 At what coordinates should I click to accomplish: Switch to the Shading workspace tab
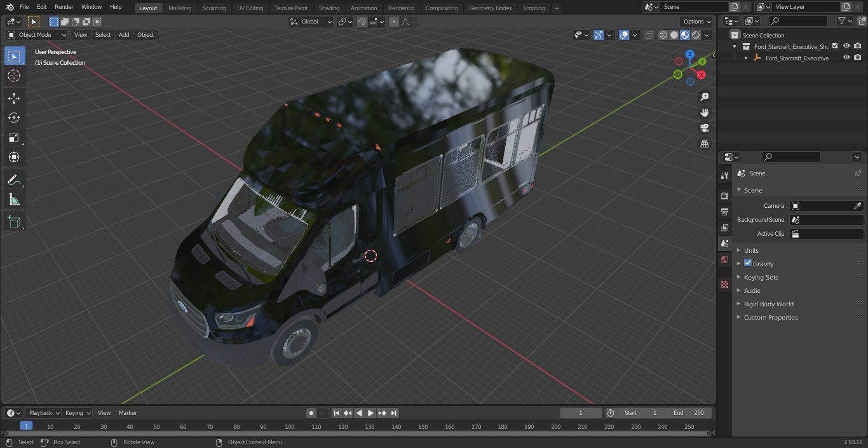329,8
